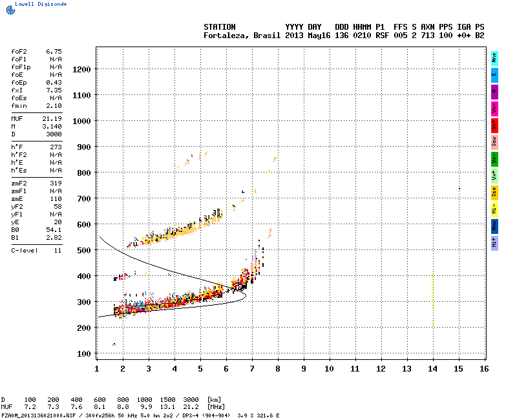The width and height of the screenshot is (517, 420).
Task: Select the dark green Vx- legend swatch
Action: (x=494, y=159)
